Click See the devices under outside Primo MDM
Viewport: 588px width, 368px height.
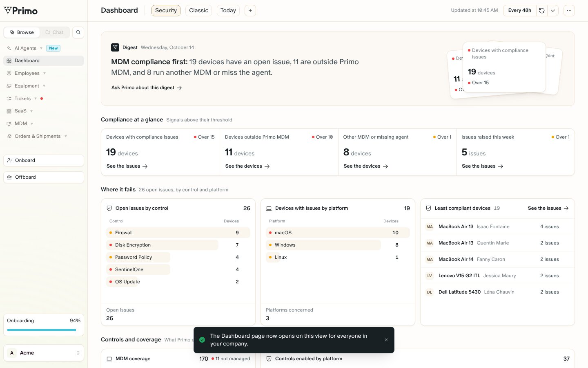click(247, 166)
